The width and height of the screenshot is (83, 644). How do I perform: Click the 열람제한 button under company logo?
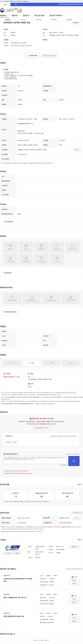(x=17, y=553)
